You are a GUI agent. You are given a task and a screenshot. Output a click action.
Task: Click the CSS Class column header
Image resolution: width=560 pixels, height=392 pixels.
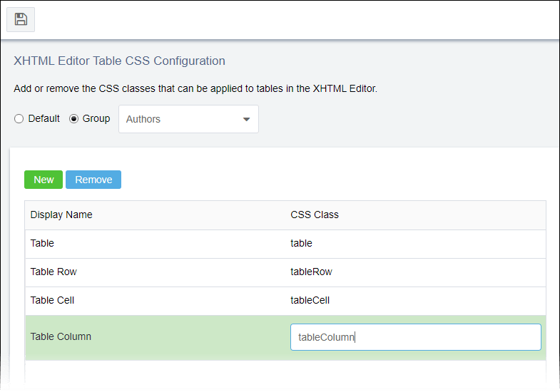click(416, 215)
